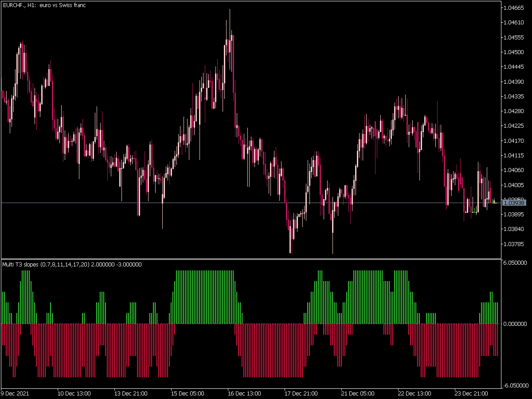Click the 17 Dec 21:00 time label
The width and height of the screenshot is (532, 399).
(301, 393)
